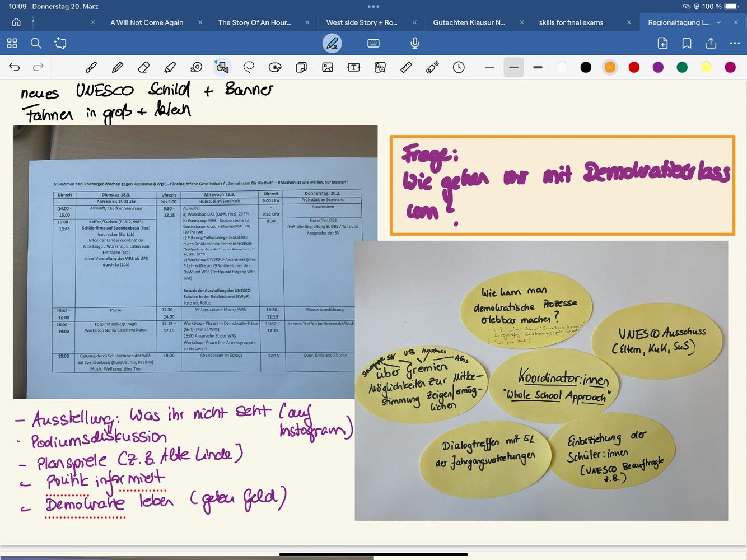Toggle the ruler tool
747x560 pixels.
[x=407, y=67]
